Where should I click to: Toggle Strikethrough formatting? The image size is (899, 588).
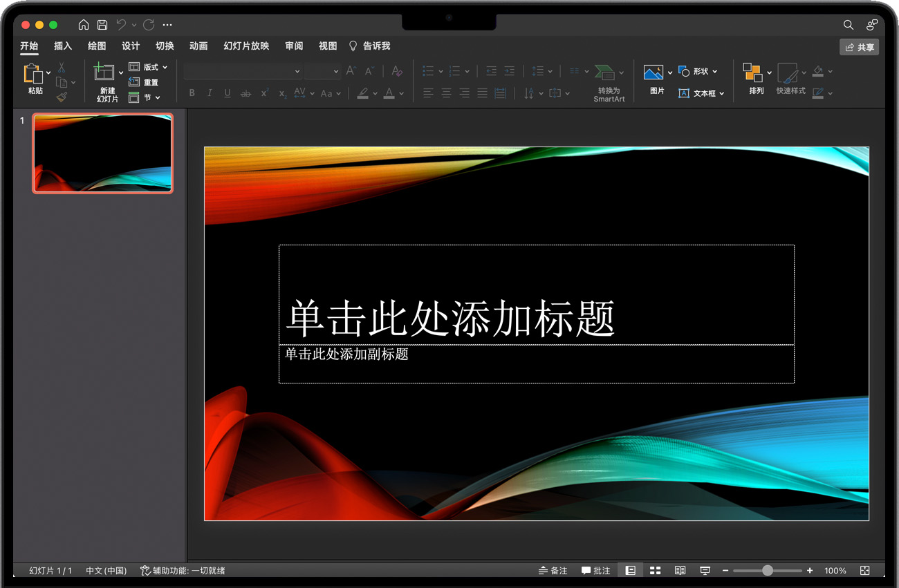coord(245,93)
